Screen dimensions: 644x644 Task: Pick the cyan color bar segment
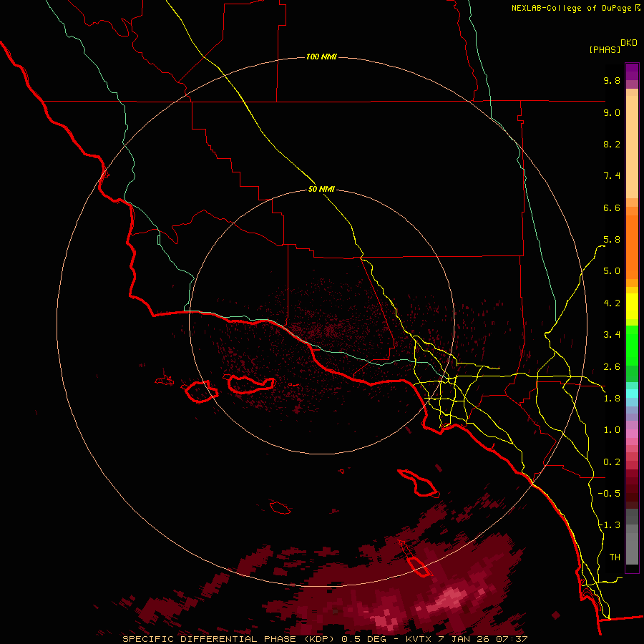(632, 394)
